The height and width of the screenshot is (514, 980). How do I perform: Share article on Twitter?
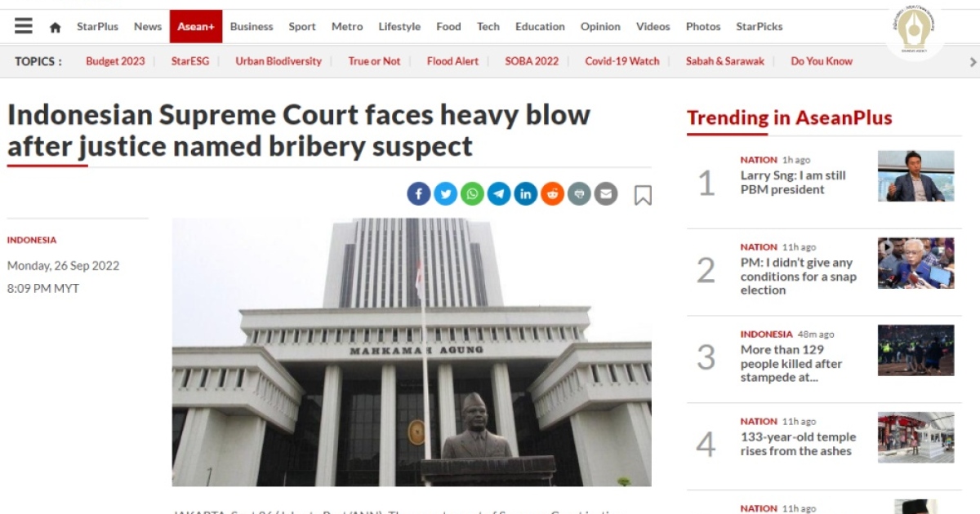tap(446, 193)
